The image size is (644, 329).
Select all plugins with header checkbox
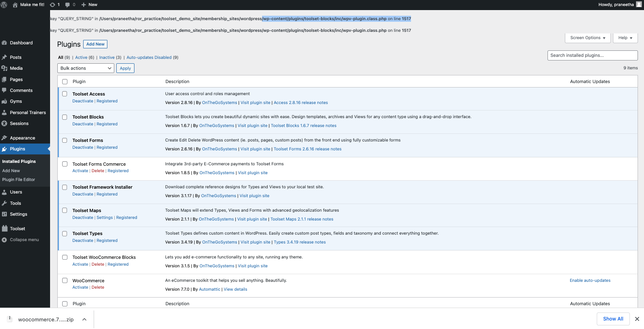pos(65,81)
